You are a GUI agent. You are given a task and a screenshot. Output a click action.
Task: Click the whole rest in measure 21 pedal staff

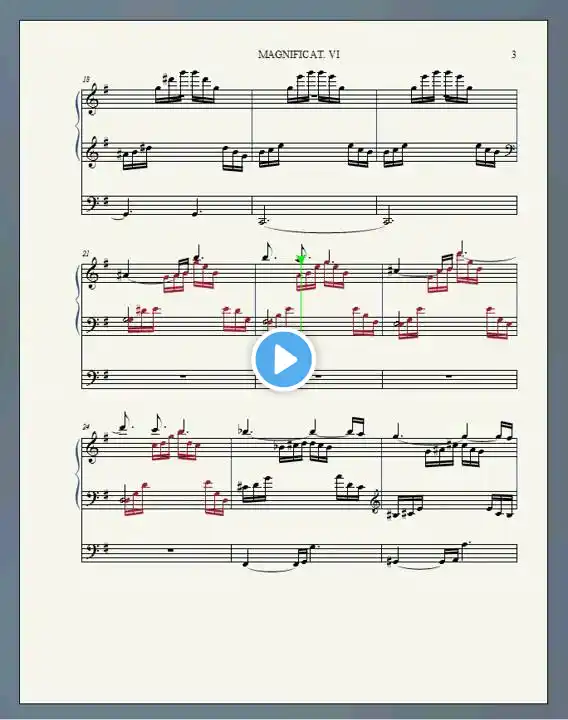[184, 377]
